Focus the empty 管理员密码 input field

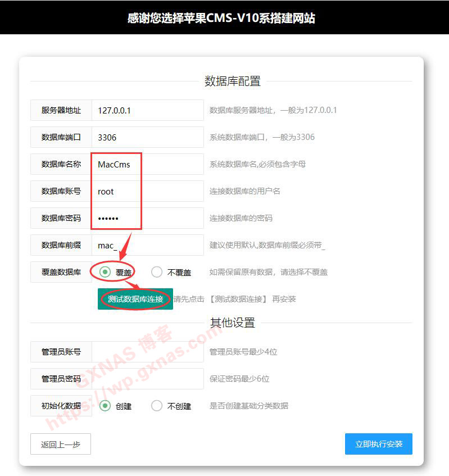pos(147,379)
